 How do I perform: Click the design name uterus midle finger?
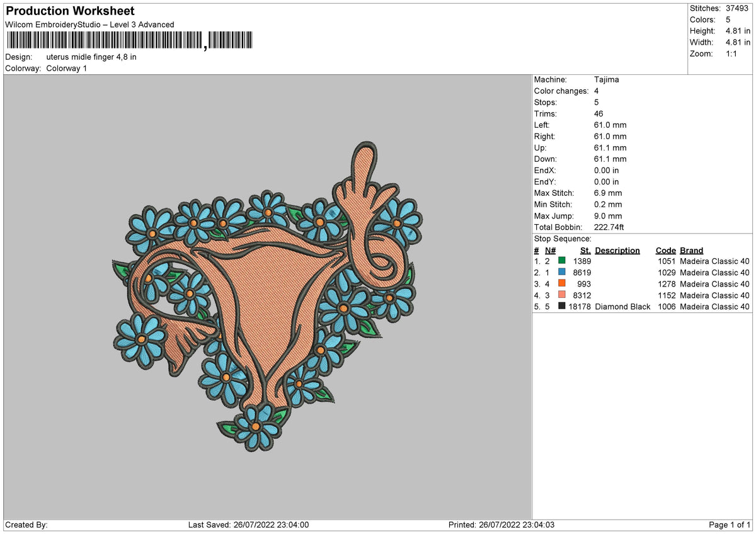(92, 57)
